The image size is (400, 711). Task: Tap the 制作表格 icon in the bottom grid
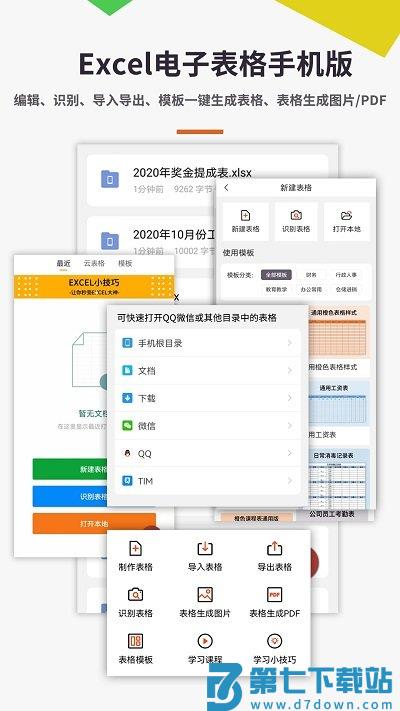tap(135, 548)
